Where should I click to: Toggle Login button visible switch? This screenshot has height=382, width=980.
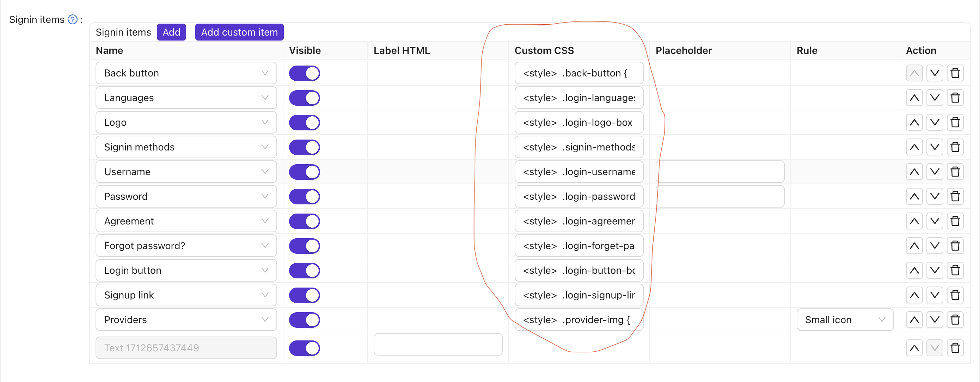coord(304,271)
